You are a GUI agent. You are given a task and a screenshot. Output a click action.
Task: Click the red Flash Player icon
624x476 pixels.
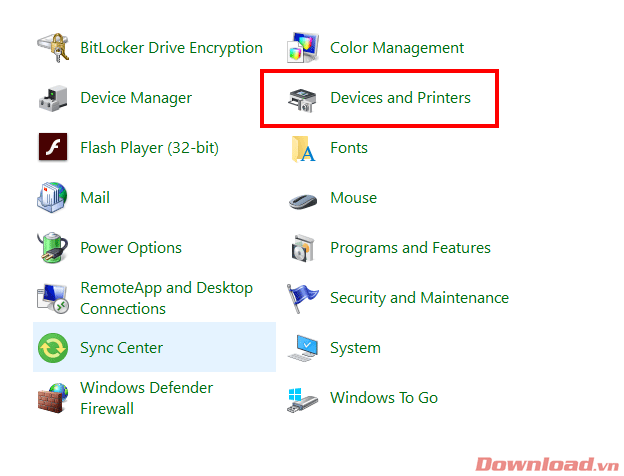point(53,147)
